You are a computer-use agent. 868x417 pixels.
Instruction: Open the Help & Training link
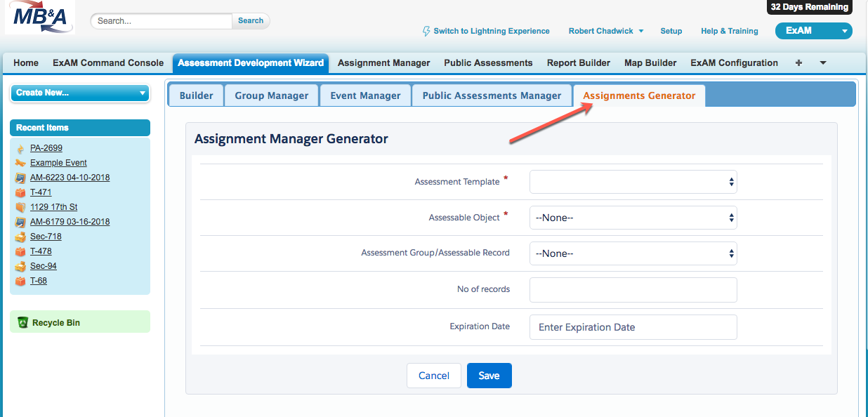point(730,31)
